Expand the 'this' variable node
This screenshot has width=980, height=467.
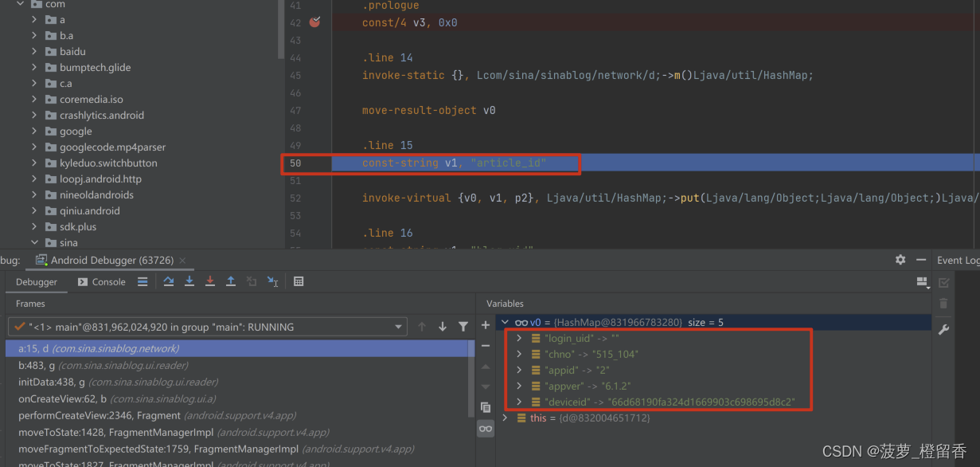pyautogui.click(x=504, y=418)
